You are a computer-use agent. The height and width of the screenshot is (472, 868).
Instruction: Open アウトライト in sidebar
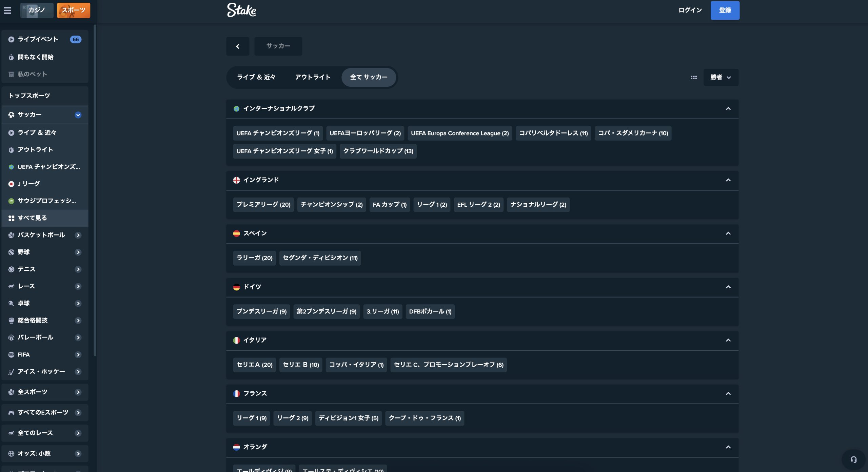pyautogui.click(x=45, y=150)
